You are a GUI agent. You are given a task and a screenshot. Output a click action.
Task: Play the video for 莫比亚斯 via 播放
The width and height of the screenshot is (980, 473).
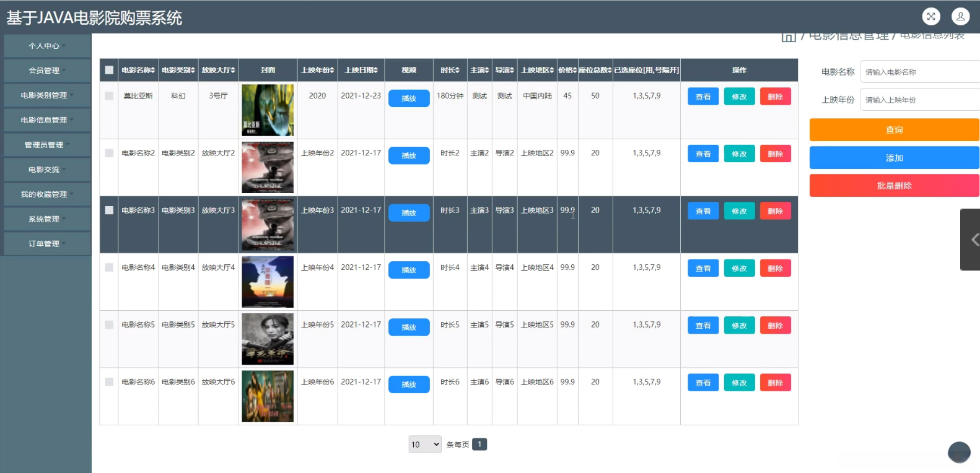point(409,98)
